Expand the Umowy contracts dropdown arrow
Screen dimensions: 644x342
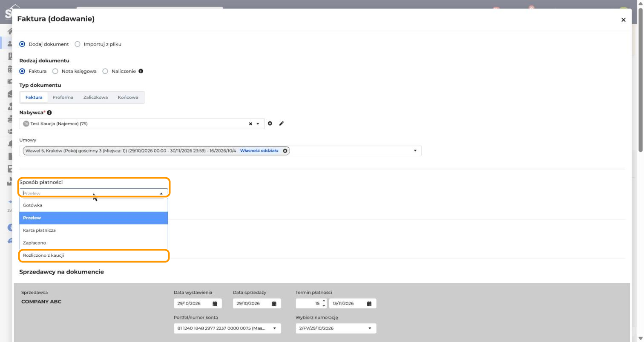point(415,151)
